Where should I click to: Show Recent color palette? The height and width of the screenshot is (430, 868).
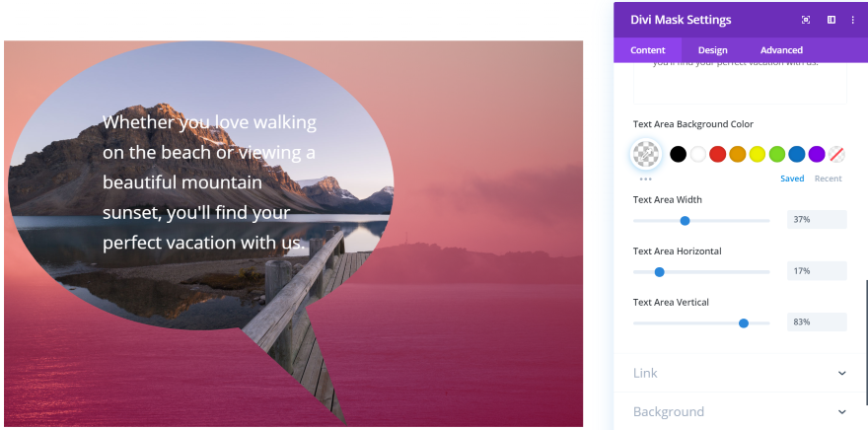point(829,179)
